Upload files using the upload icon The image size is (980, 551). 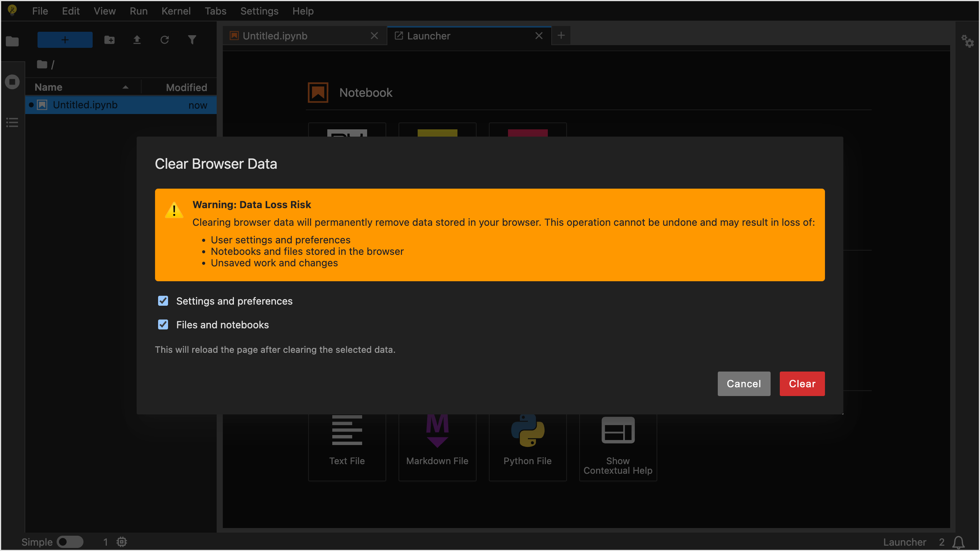coord(137,40)
